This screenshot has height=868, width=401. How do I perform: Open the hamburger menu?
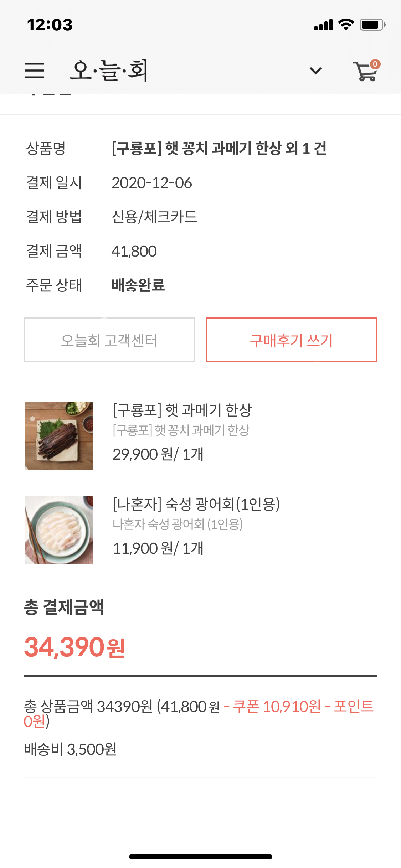point(34,70)
